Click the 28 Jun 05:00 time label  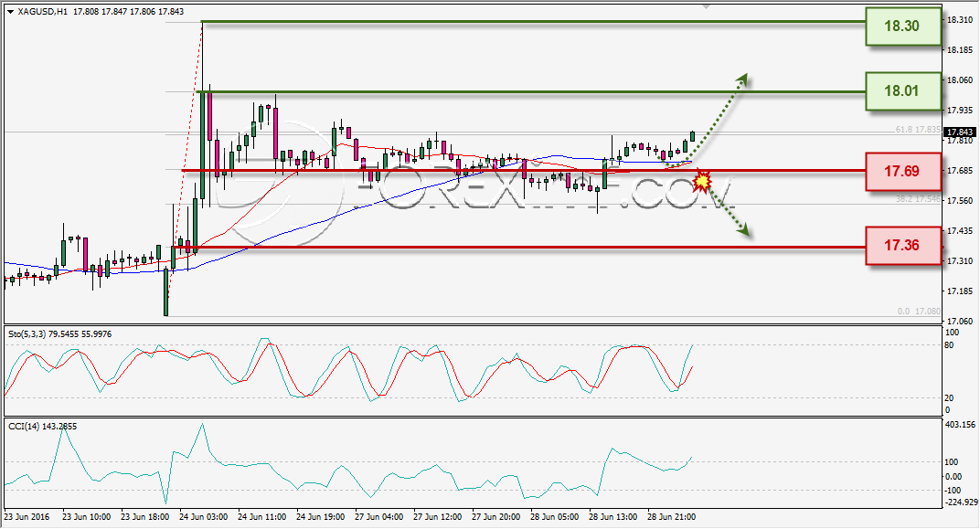pos(555,517)
